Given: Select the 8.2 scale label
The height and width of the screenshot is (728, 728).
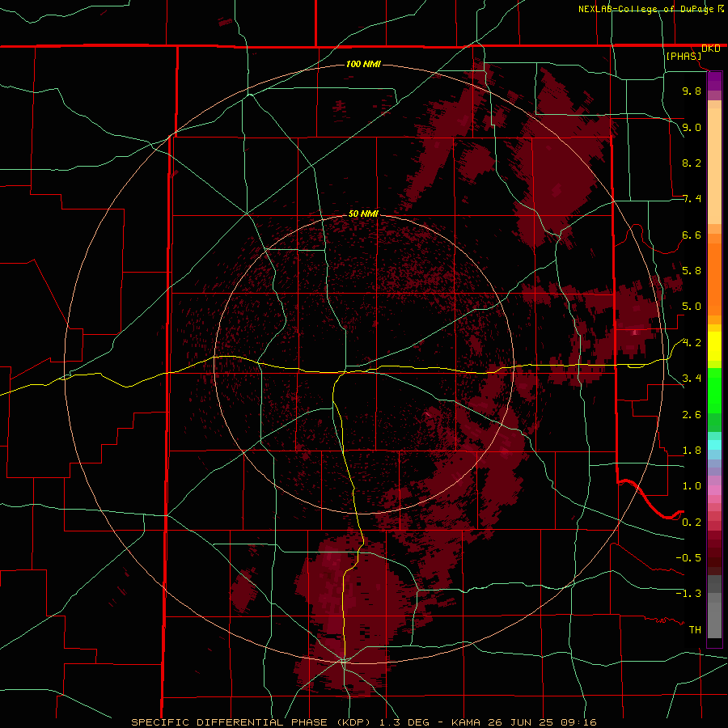Looking at the screenshot, I should (692, 163).
